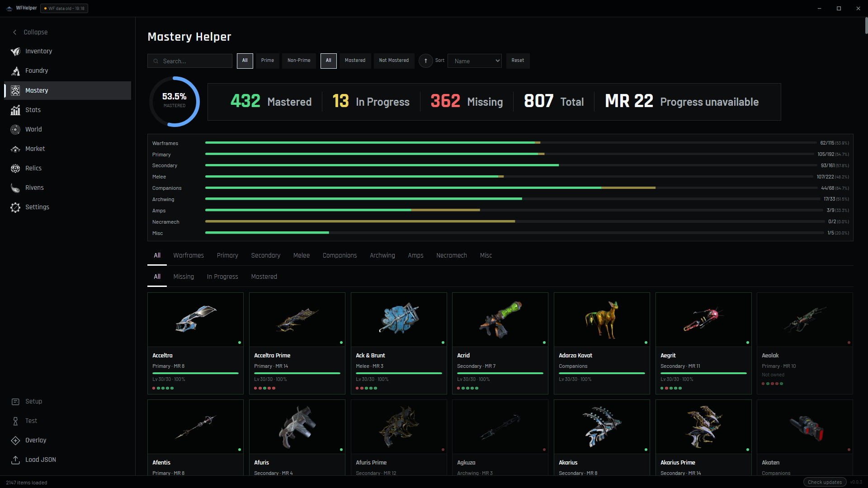
Task: Show the Mastered items sub-tab
Action: pyautogui.click(x=264, y=277)
